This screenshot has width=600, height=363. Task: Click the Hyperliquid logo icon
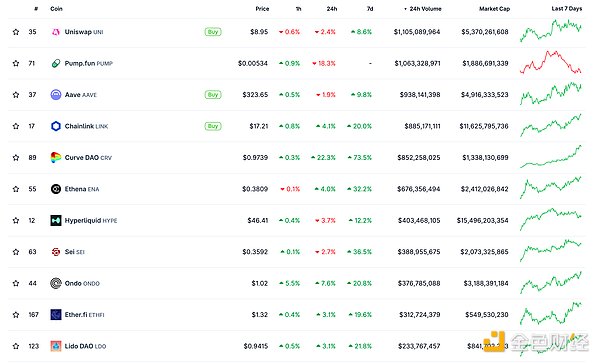(56, 220)
